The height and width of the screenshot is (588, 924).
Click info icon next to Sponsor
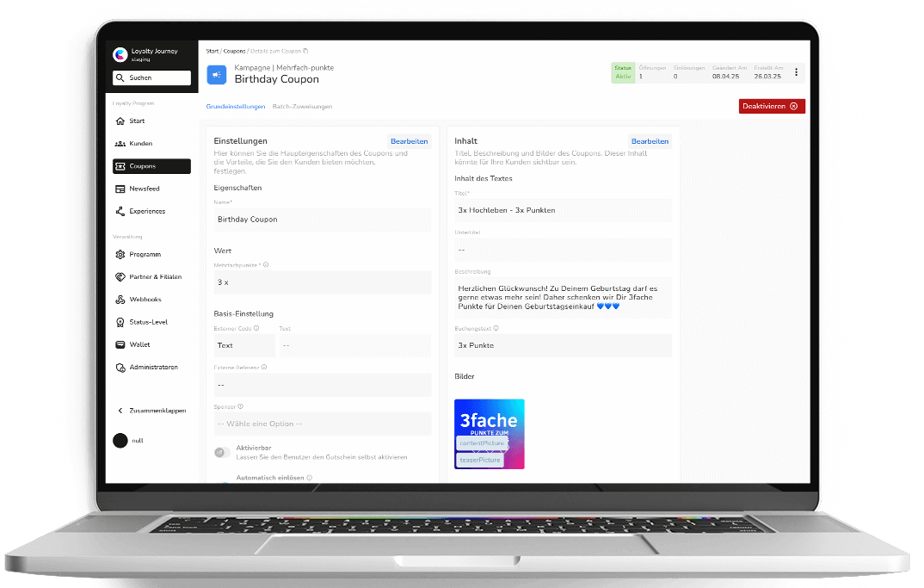(240, 406)
